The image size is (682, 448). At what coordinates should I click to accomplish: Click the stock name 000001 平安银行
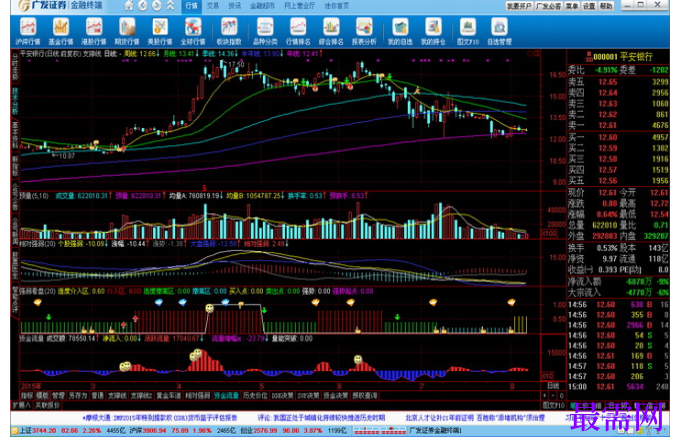(623, 57)
